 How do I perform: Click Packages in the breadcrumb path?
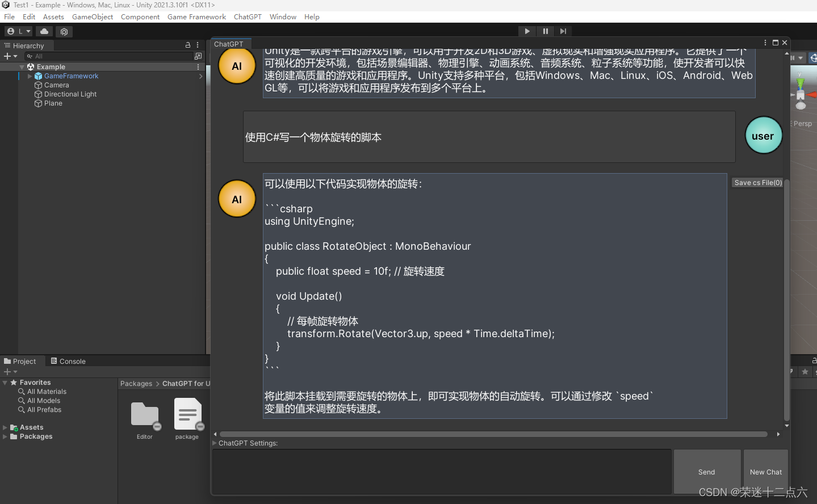(x=136, y=384)
